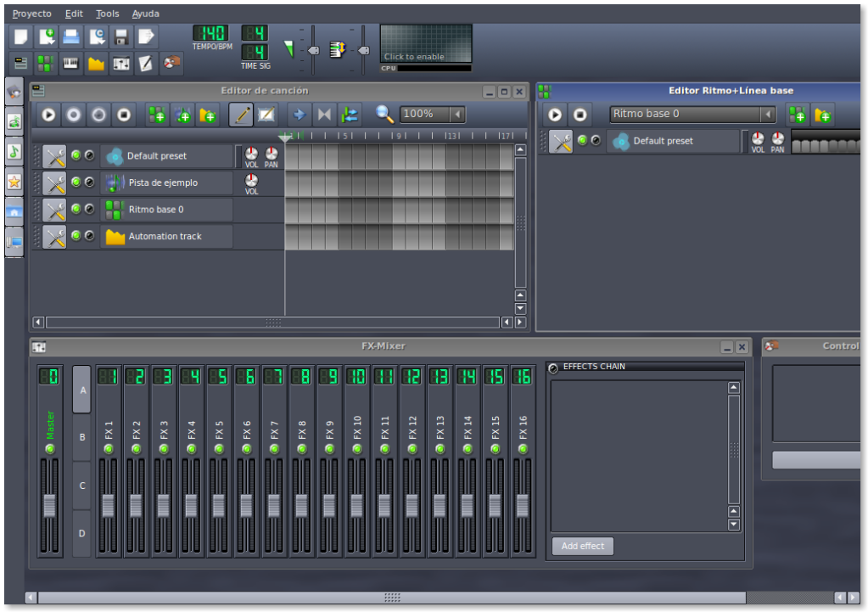868x612 pixels.
Task: Open the My Projects sidebar tab
Action: [14, 122]
